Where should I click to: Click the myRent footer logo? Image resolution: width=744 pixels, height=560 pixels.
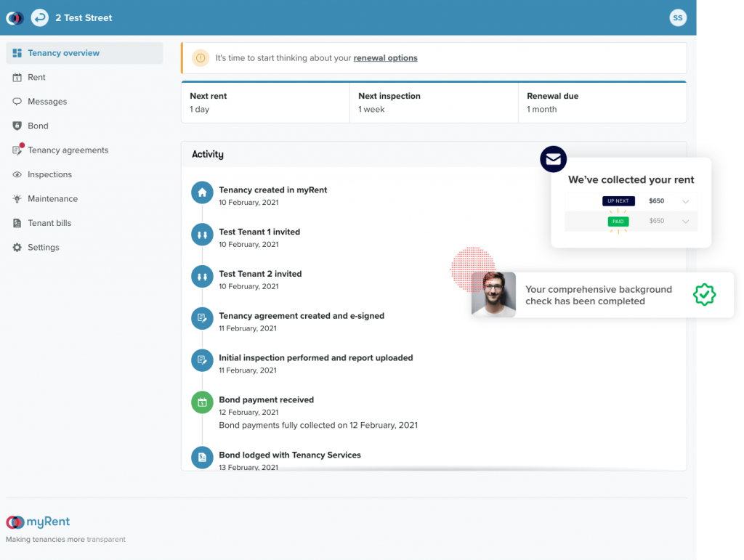[x=38, y=522]
